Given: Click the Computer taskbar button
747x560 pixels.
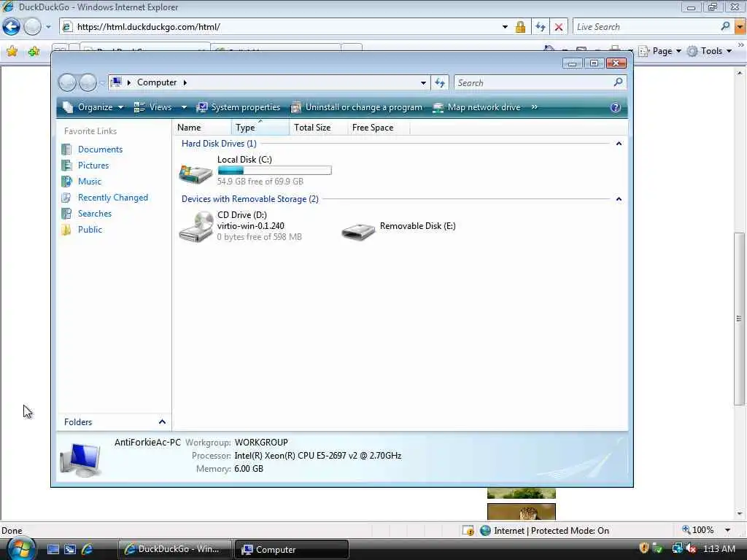Looking at the screenshot, I should tap(292, 549).
